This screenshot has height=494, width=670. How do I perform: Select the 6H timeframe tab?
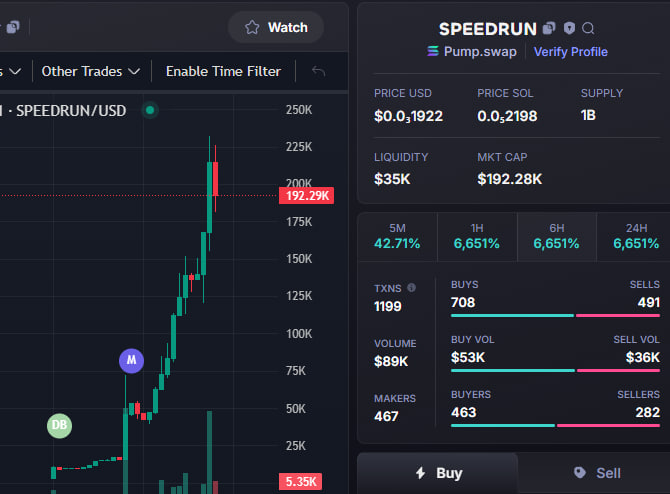click(x=556, y=236)
